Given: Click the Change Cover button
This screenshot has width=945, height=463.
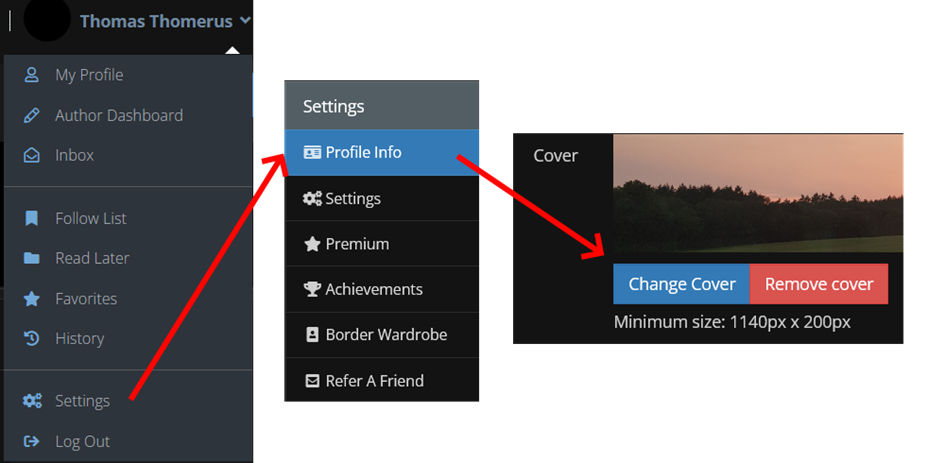Looking at the screenshot, I should coord(682,284).
